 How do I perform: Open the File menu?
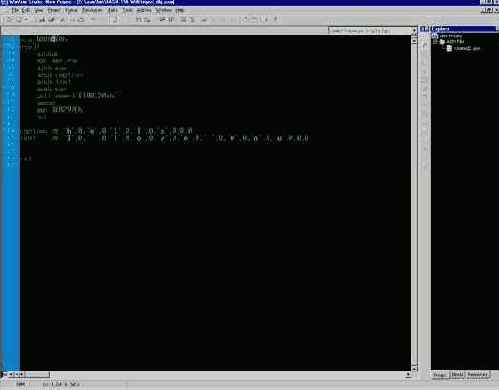click(15, 10)
